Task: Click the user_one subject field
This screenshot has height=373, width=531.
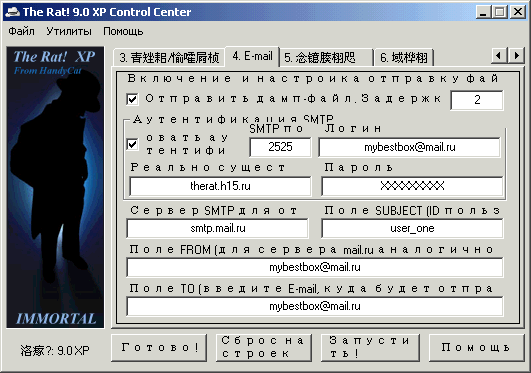Action: pos(412,228)
